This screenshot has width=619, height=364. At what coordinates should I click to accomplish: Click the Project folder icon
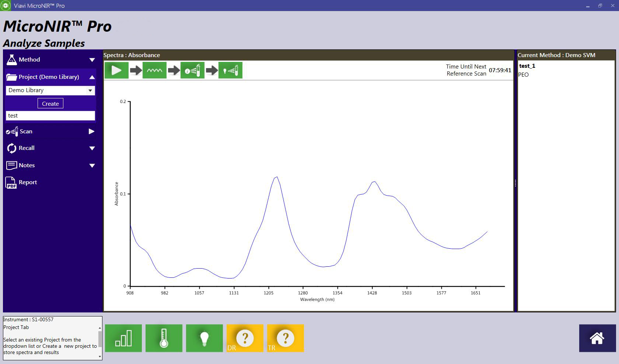(12, 77)
